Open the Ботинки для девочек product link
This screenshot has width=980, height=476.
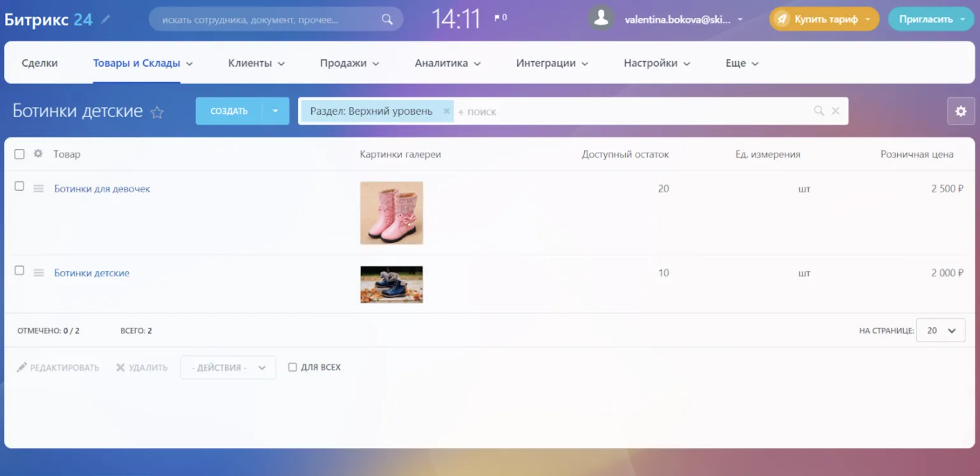click(102, 189)
